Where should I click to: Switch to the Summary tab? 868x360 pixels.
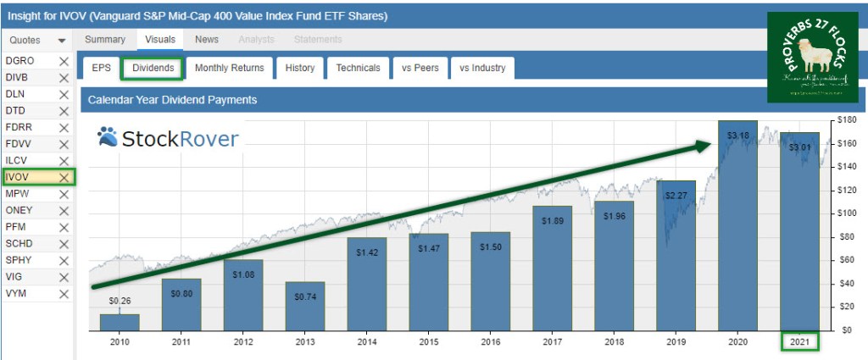(104, 40)
